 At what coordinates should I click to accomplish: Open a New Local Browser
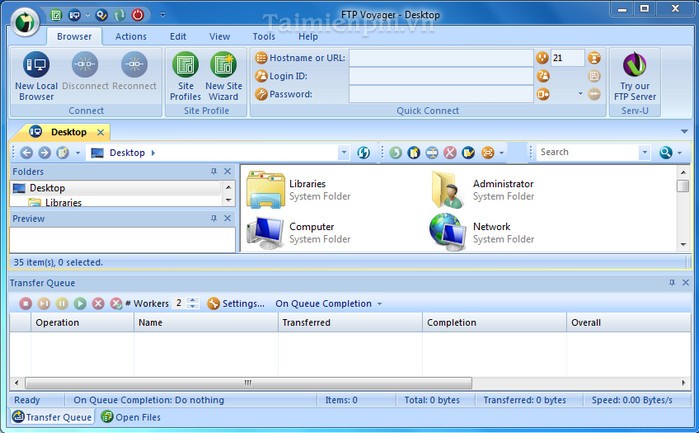pyautogui.click(x=36, y=75)
